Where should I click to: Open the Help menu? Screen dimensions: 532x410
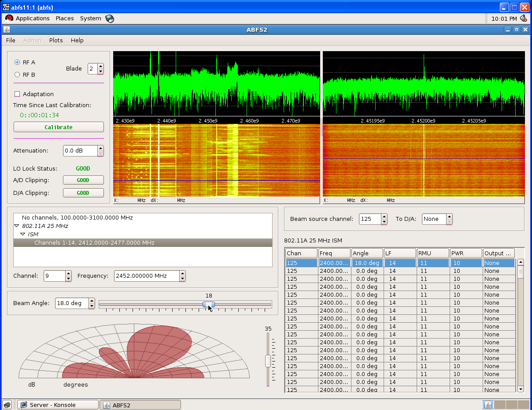point(77,40)
